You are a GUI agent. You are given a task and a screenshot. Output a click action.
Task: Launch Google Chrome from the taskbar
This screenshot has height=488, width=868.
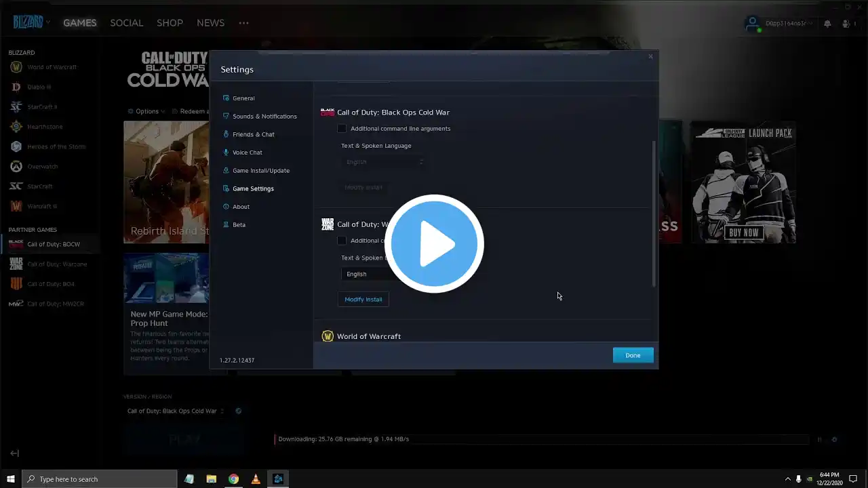(x=233, y=479)
